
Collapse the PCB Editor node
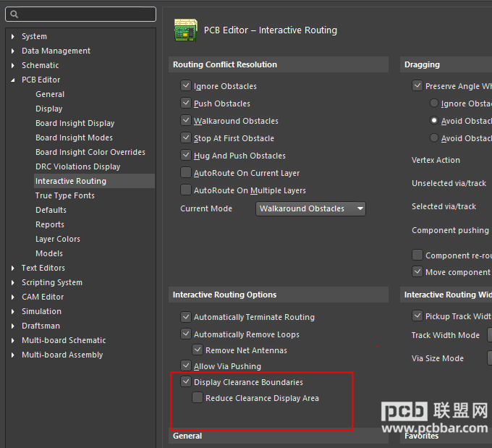(x=12, y=80)
